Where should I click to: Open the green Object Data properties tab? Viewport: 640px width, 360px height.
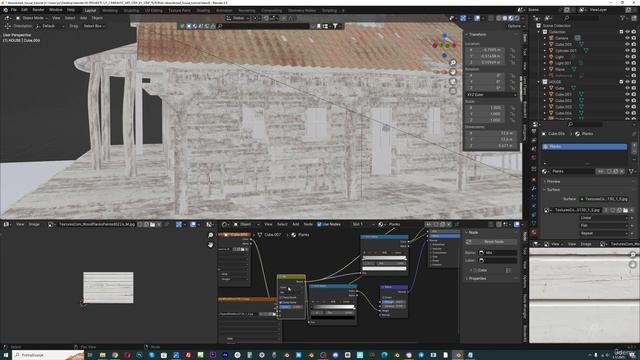[534, 223]
